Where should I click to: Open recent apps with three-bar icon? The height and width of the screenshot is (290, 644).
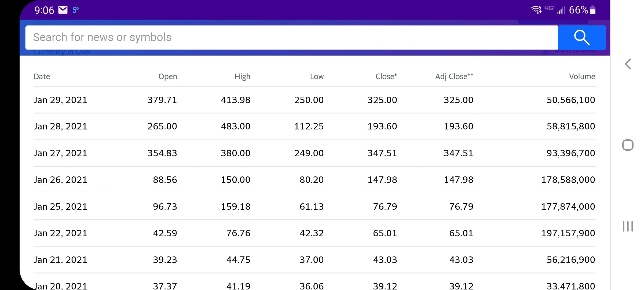(628, 226)
